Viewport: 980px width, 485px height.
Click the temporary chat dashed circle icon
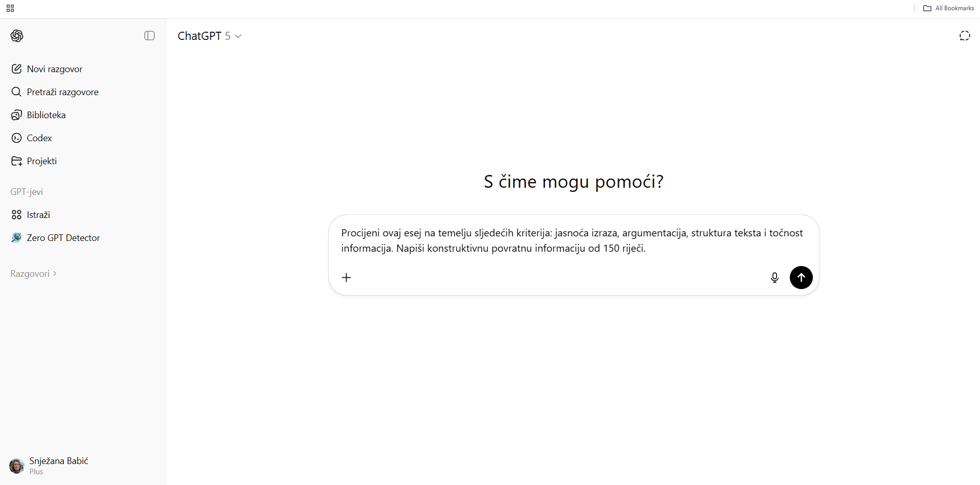point(965,36)
